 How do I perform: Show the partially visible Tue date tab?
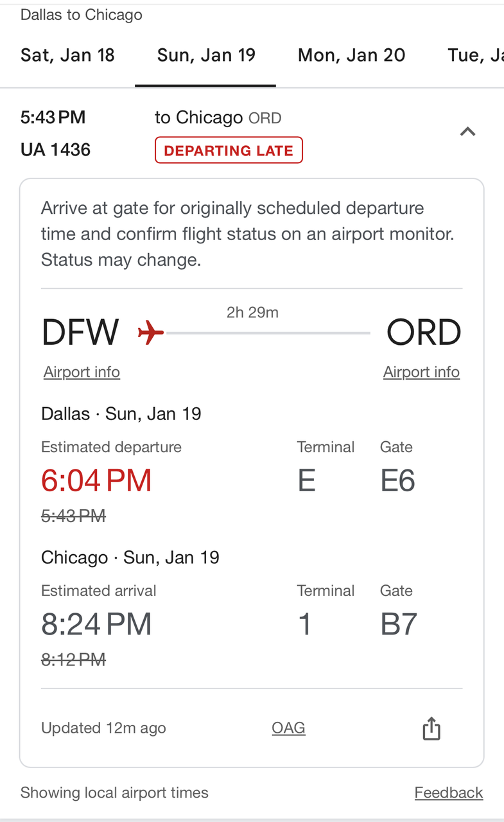coord(475,55)
